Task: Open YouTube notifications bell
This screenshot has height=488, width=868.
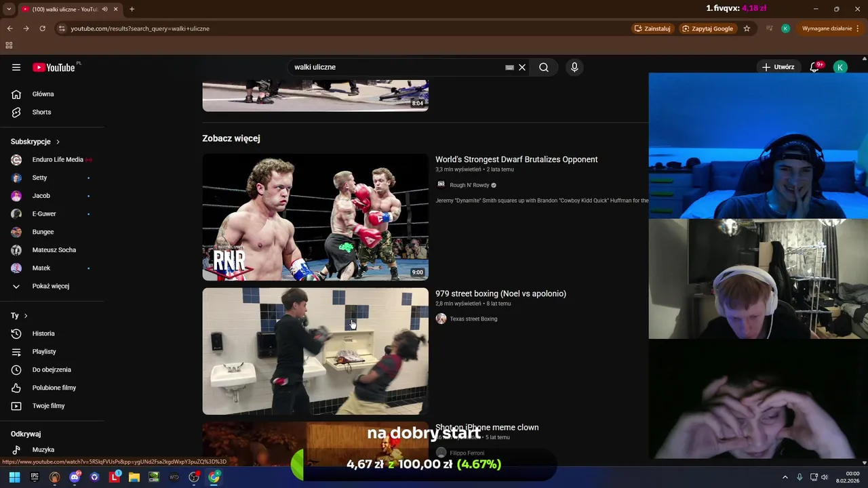Action: point(814,67)
